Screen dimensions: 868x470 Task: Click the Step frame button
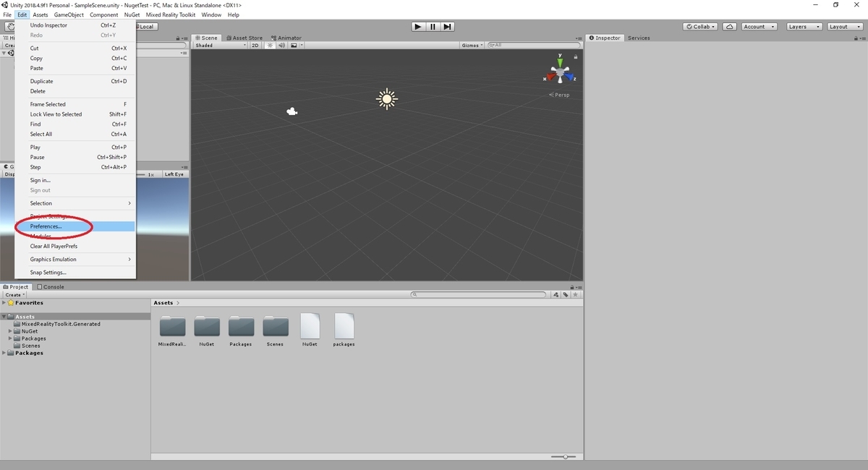coord(448,27)
